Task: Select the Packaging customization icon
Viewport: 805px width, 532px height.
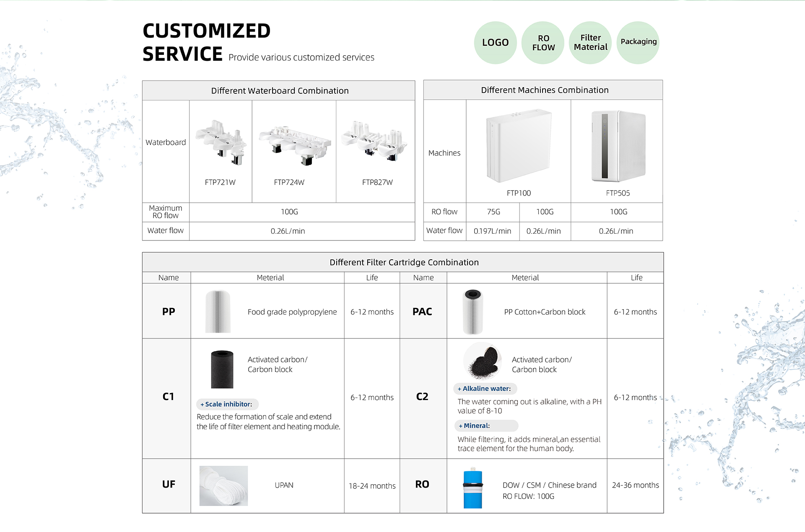Action: (x=641, y=41)
